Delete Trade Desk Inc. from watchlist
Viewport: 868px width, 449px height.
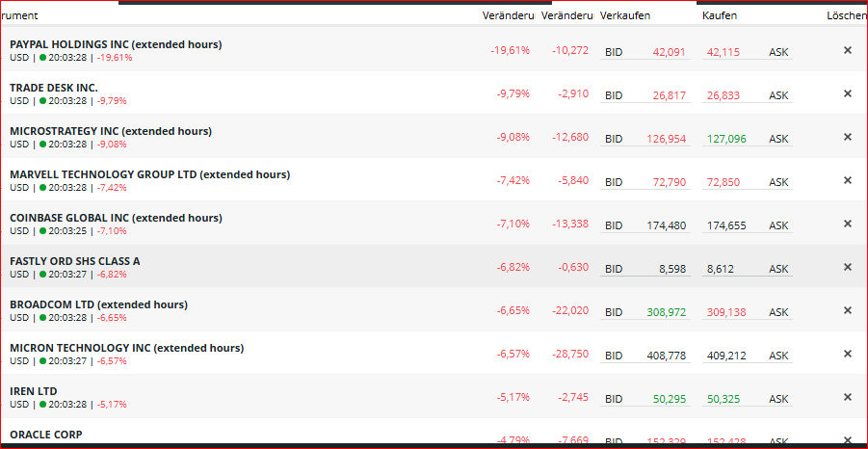click(x=848, y=93)
